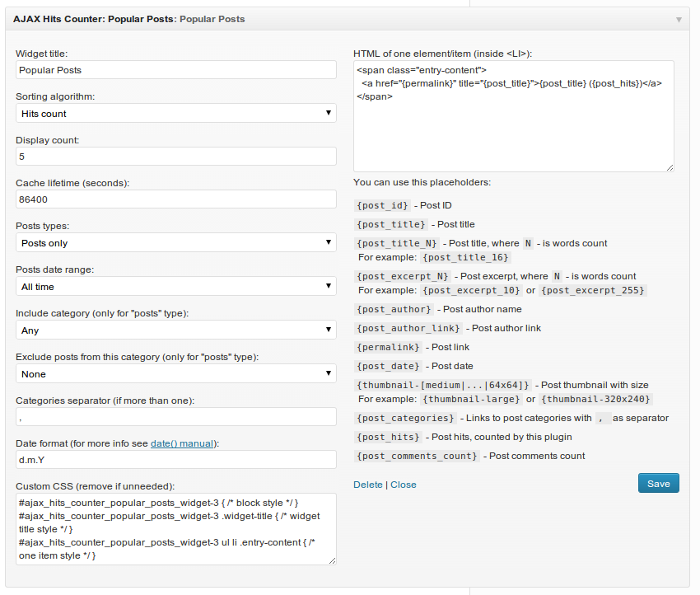
Task: Click the Categories separator input field
Action: (176, 417)
